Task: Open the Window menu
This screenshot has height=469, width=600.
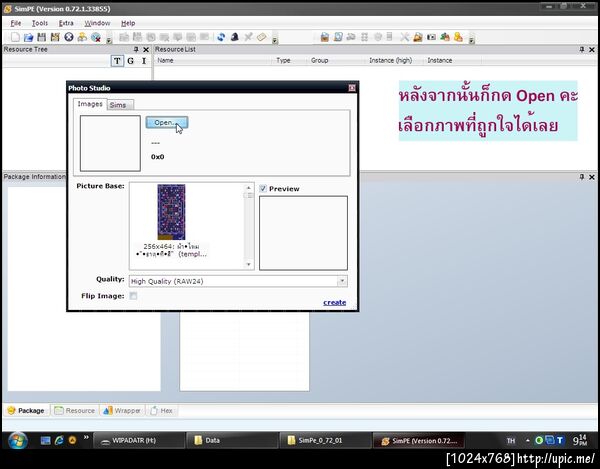Action: point(97,23)
